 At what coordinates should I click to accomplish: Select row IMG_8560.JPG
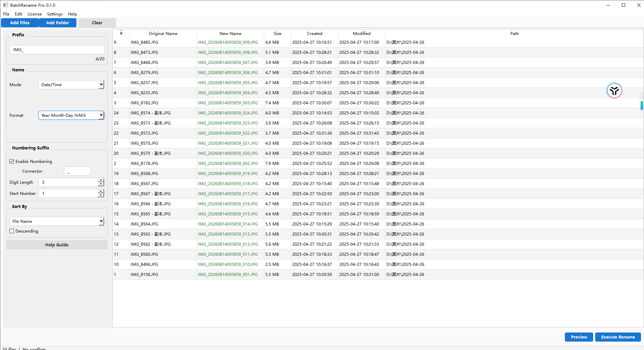point(378,254)
